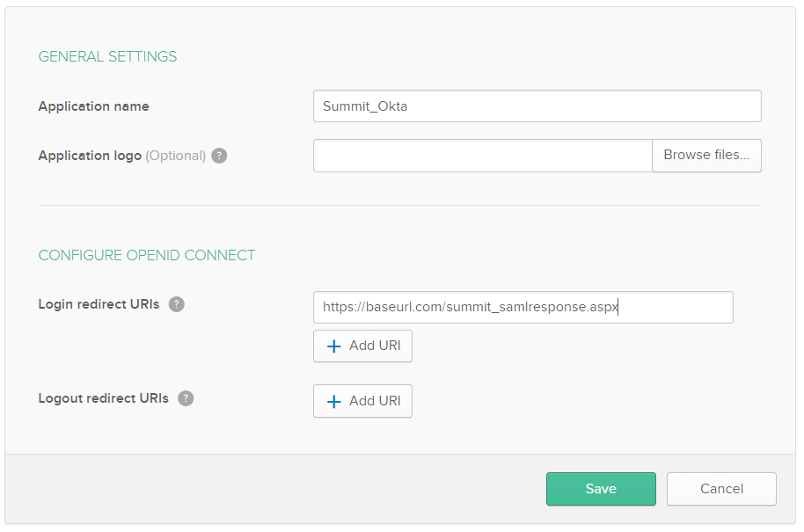Viewport: 804px width, 532px height.
Task: Select the Login redirect URIs label
Action: click(99, 304)
